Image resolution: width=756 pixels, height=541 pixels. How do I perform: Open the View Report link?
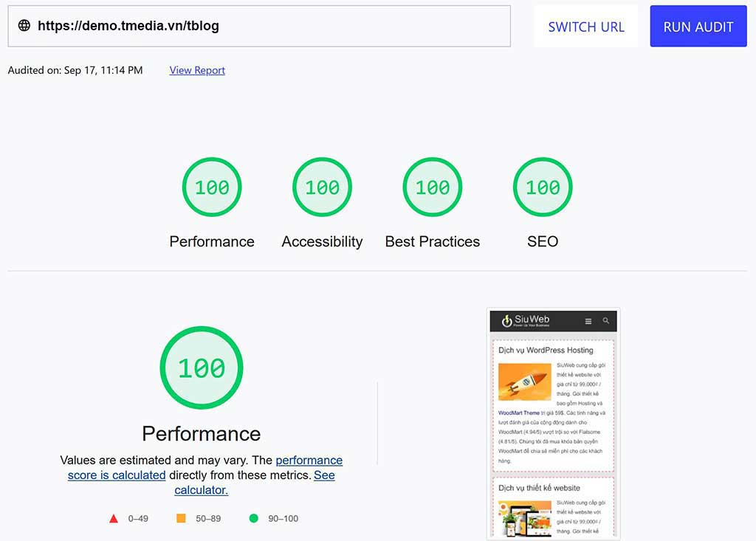pos(197,70)
